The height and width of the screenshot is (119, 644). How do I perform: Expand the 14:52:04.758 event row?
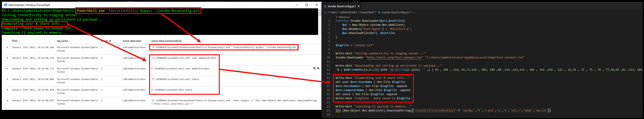[x=7, y=58]
